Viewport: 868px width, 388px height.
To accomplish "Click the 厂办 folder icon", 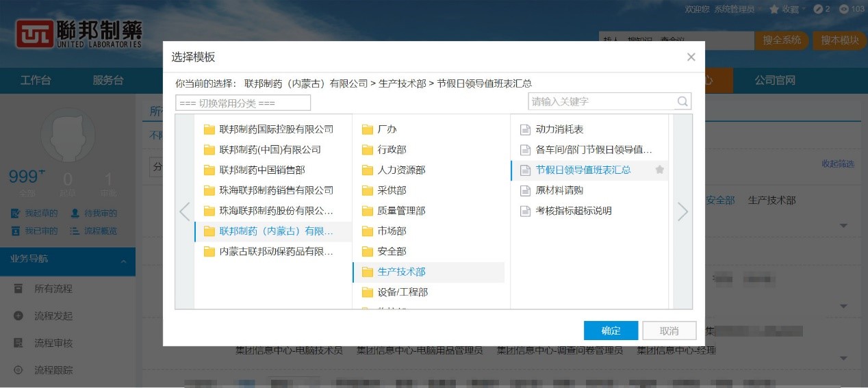I will tap(367, 129).
